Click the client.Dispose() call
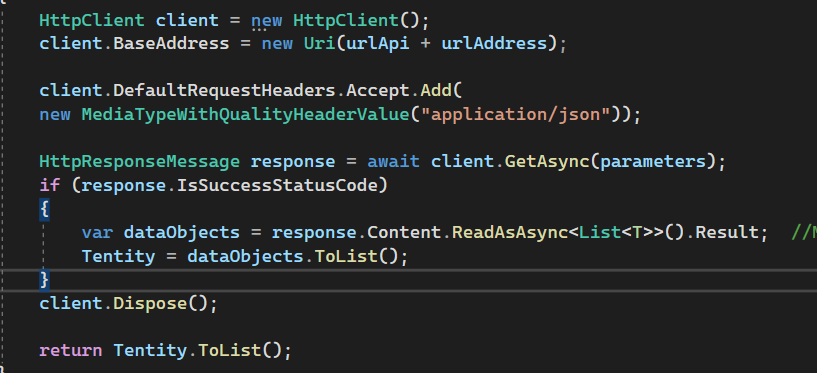The width and height of the screenshot is (817, 373). pos(128,304)
